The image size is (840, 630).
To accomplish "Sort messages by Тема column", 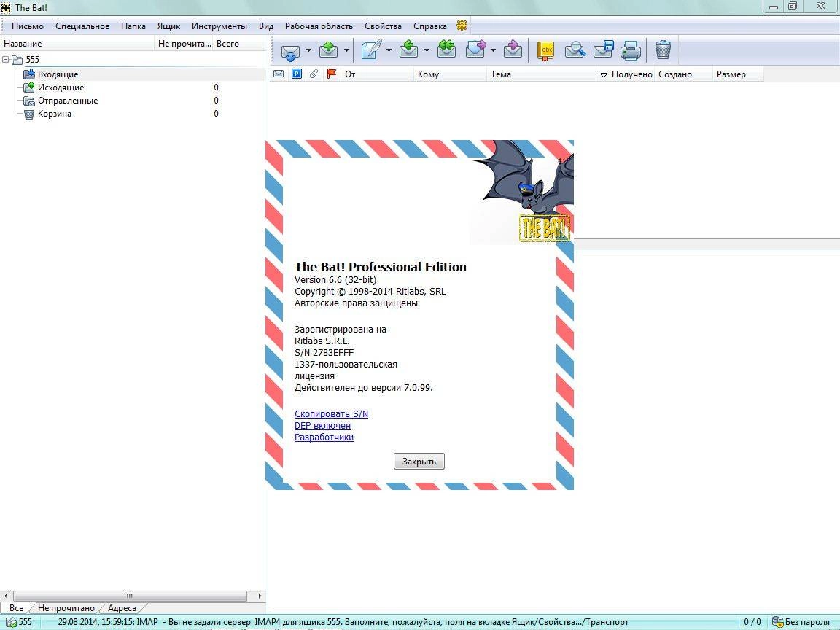I will click(x=541, y=74).
